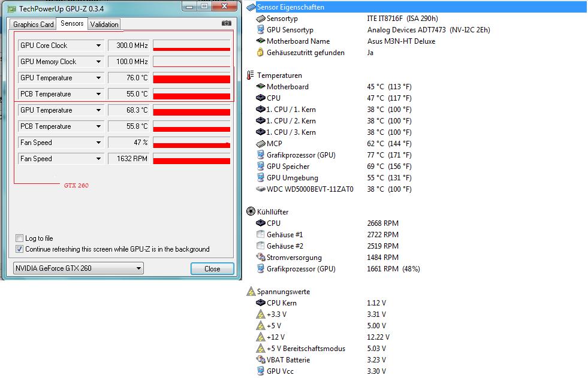Image resolution: width=588 pixels, height=378 pixels.
Task: Minimize the GPU-Z window
Action: tap(190, 7)
